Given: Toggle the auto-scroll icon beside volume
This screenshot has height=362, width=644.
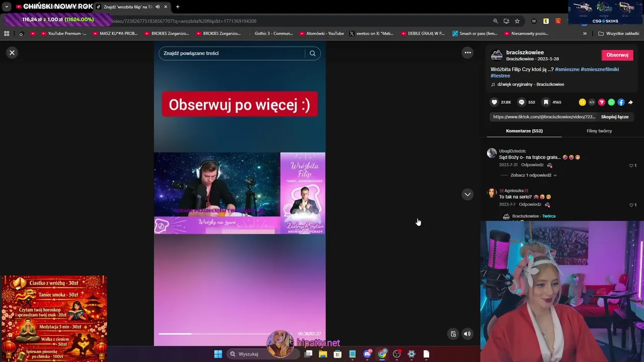Looking at the screenshot, I should click(453, 334).
